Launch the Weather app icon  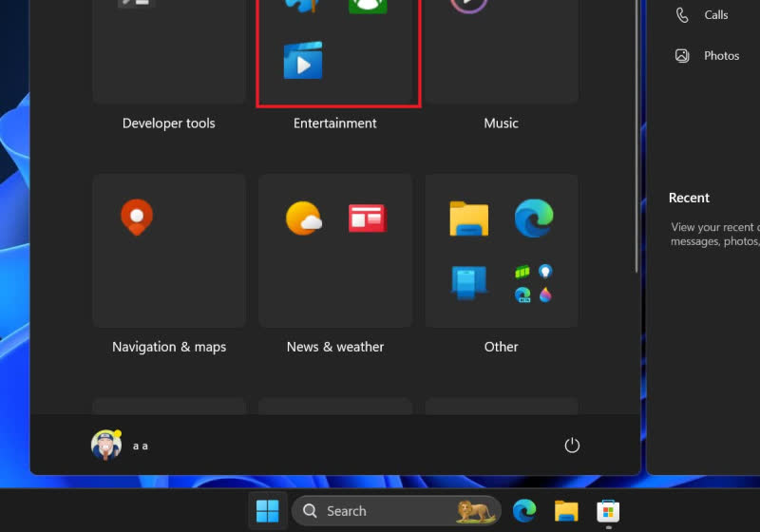pyautogui.click(x=304, y=218)
